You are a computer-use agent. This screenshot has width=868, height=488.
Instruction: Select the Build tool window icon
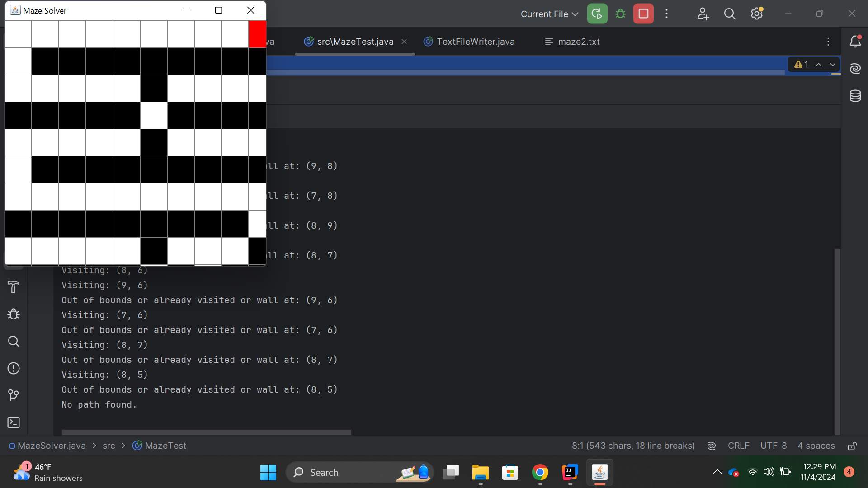[14, 287]
